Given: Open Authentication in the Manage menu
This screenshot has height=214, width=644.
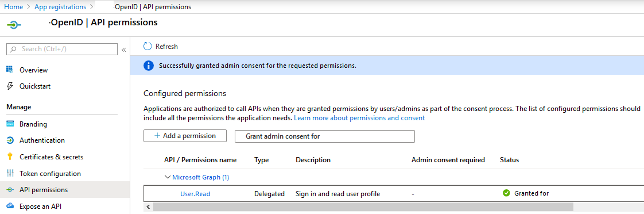Looking at the screenshot, I should [42, 140].
